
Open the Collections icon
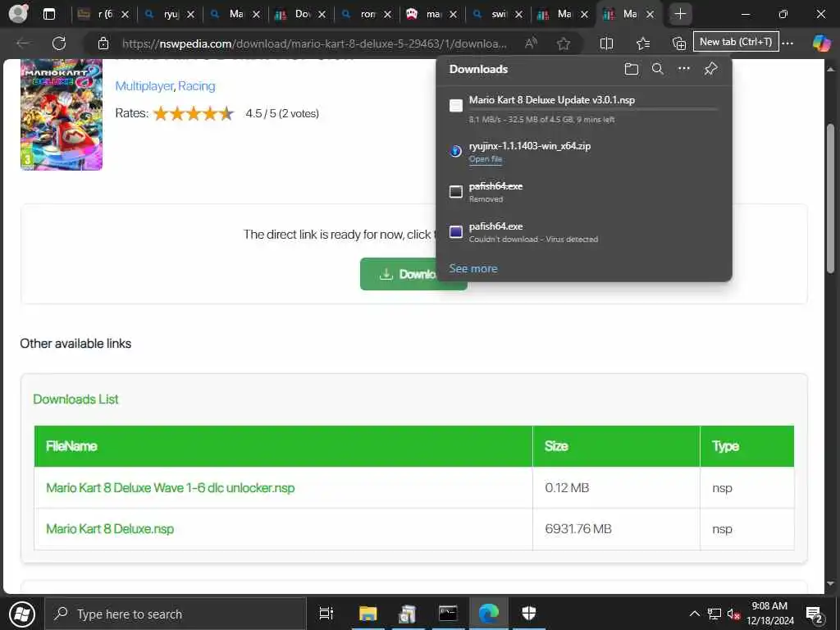[678, 43]
